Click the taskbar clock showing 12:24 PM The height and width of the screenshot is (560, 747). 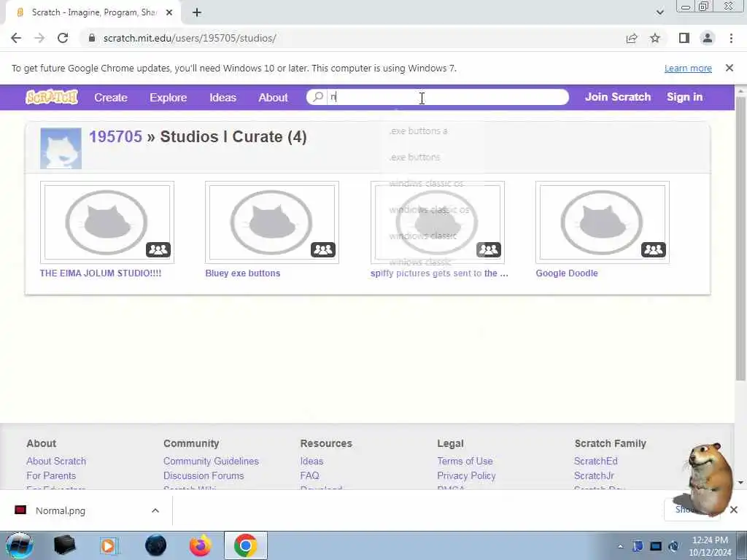click(x=710, y=545)
